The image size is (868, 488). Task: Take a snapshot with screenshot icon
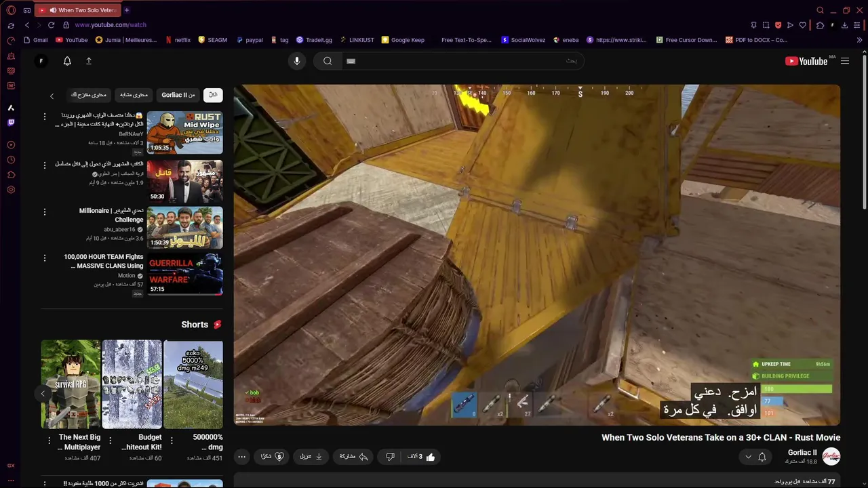(766, 25)
